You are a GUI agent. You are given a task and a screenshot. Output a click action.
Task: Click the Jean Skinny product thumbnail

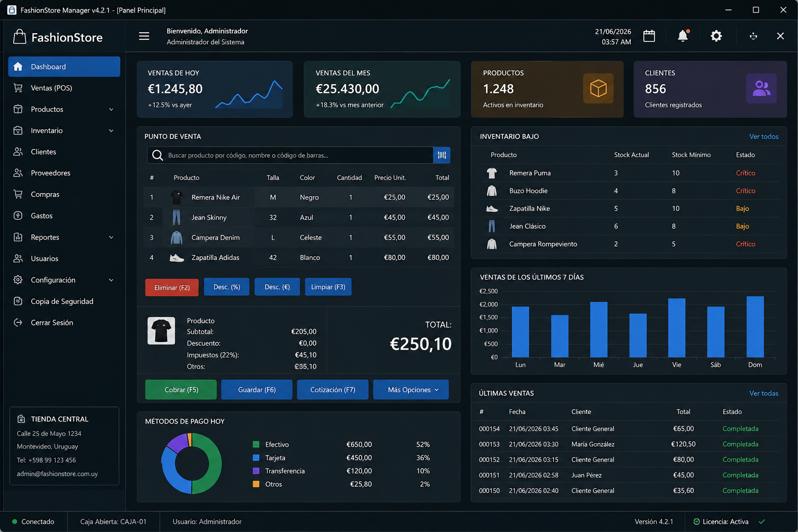coord(177,217)
